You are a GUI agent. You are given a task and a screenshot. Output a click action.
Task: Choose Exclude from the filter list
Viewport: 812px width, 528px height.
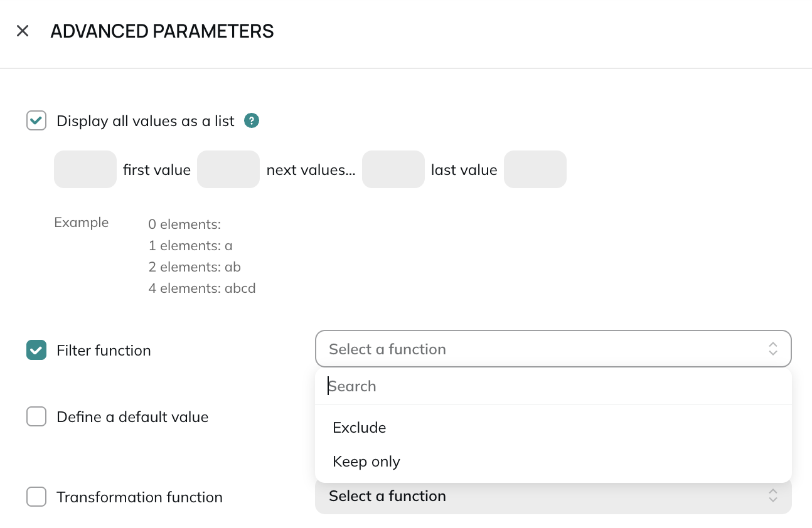pyautogui.click(x=553, y=428)
